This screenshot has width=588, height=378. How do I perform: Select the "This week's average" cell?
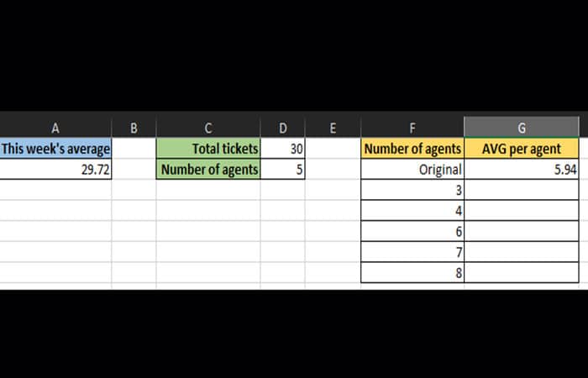point(55,149)
